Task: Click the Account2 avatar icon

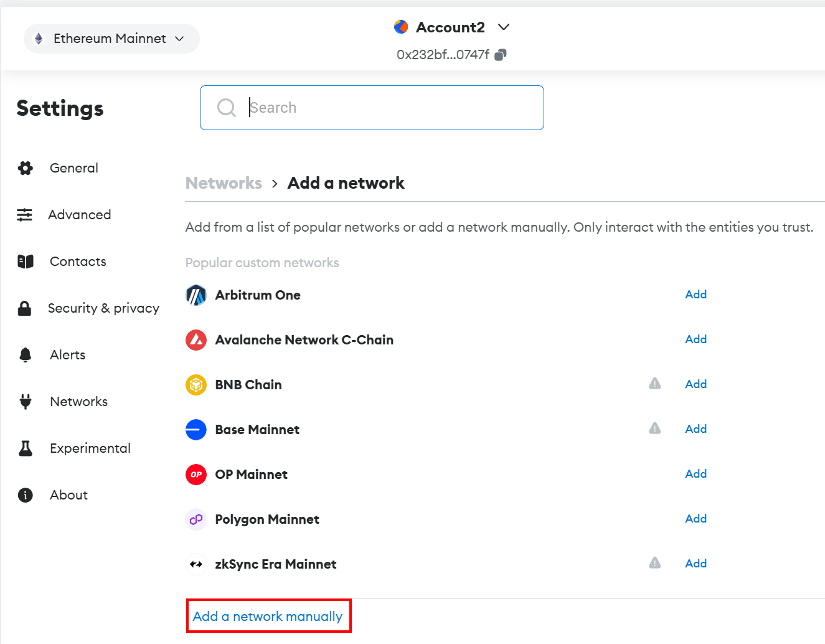Action: click(401, 27)
